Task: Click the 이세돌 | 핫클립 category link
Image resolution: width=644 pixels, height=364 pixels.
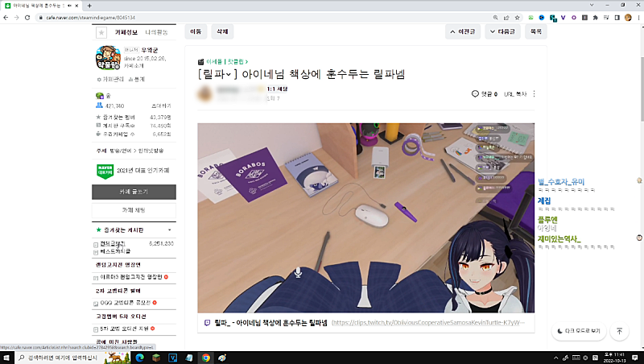Action: click(227, 62)
